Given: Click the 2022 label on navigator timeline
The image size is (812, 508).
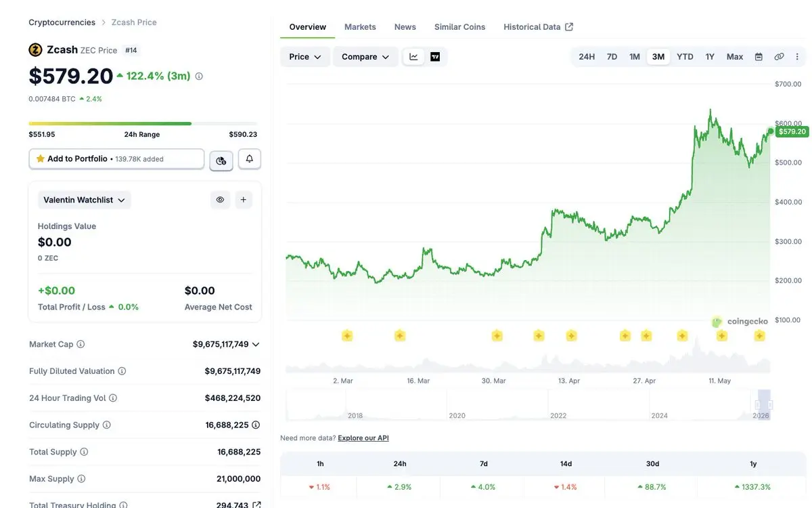Looking at the screenshot, I should point(558,416).
